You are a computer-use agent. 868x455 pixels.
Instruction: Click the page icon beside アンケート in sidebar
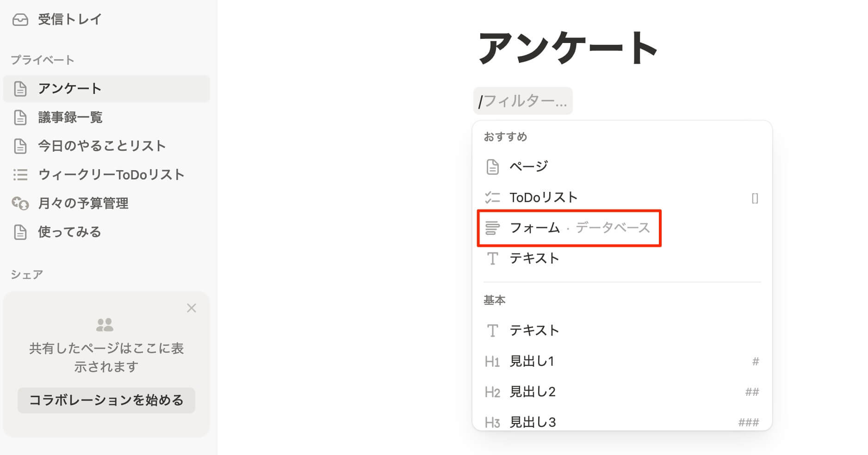click(20, 89)
